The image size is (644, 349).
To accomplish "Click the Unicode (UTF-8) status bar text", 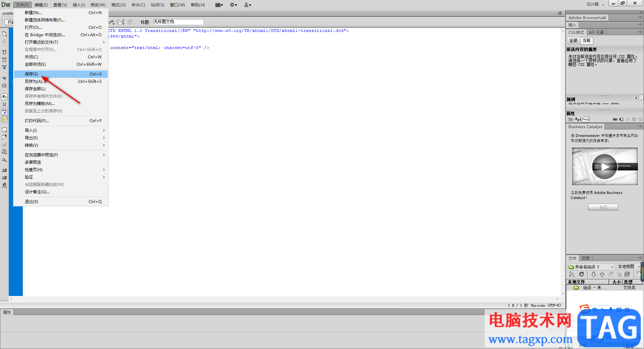I will (x=545, y=305).
